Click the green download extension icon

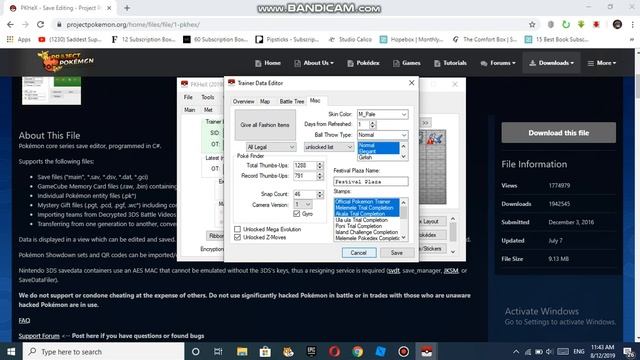pos(581,24)
